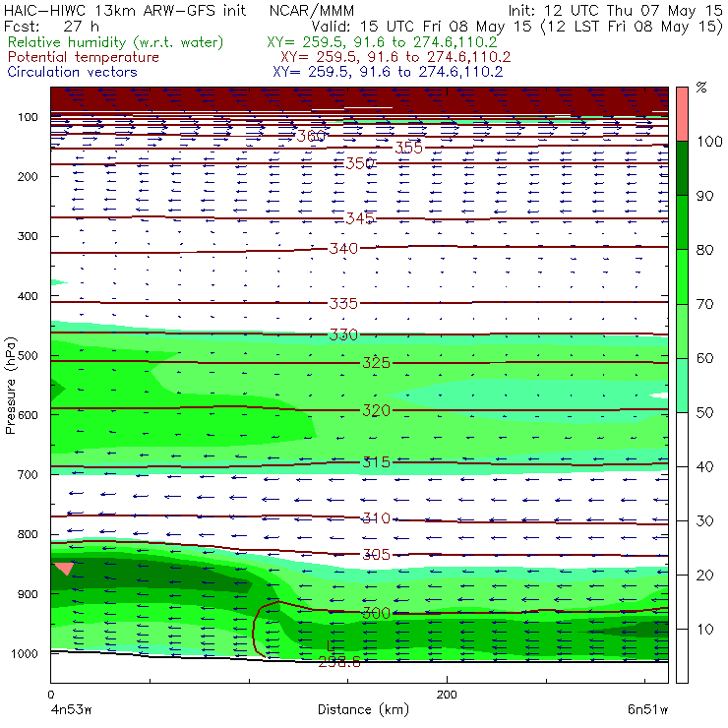Click the 'NCAR/MMM' header text
This screenshot has height=728, width=728.
point(312,11)
